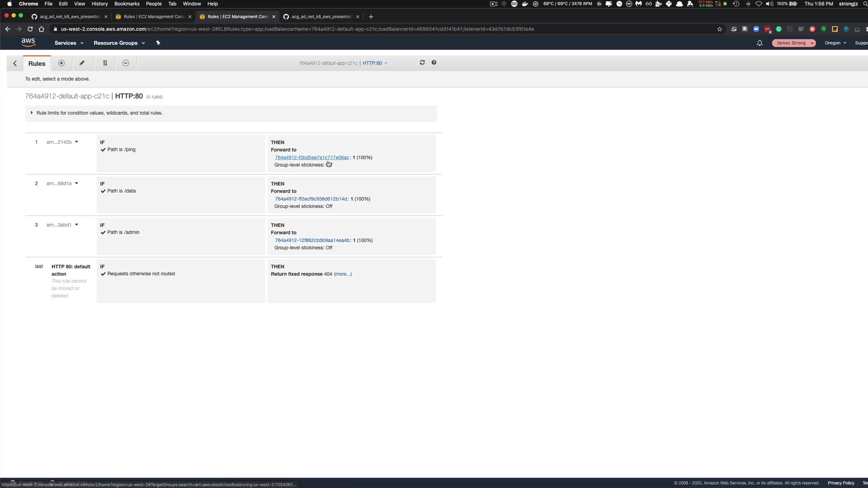The width and height of the screenshot is (868, 488).
Task: Click the browser address bar URL
Action: click(x=297, y=29)
